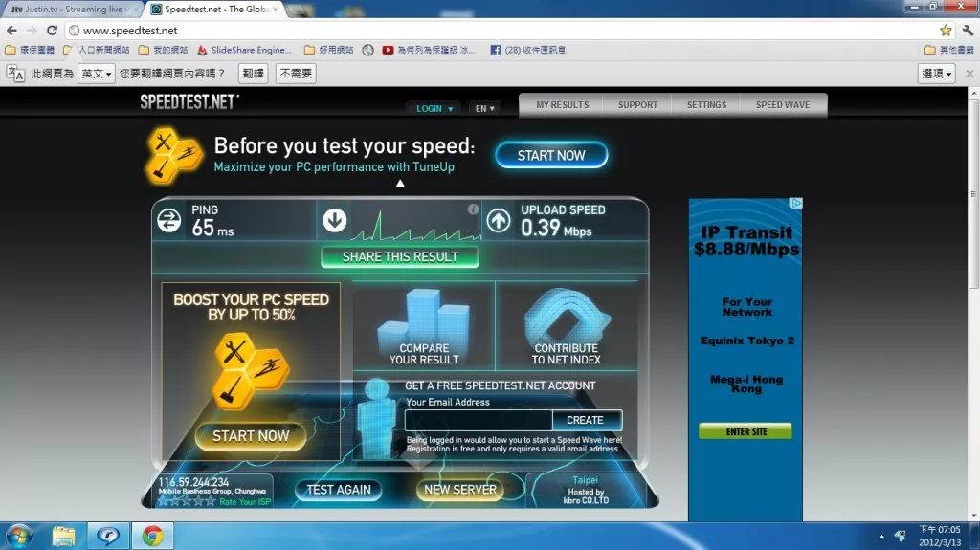The image size is (980, 550).
Task: Collapse the banner using the white triangle
Action: click(x=400, y=183)
